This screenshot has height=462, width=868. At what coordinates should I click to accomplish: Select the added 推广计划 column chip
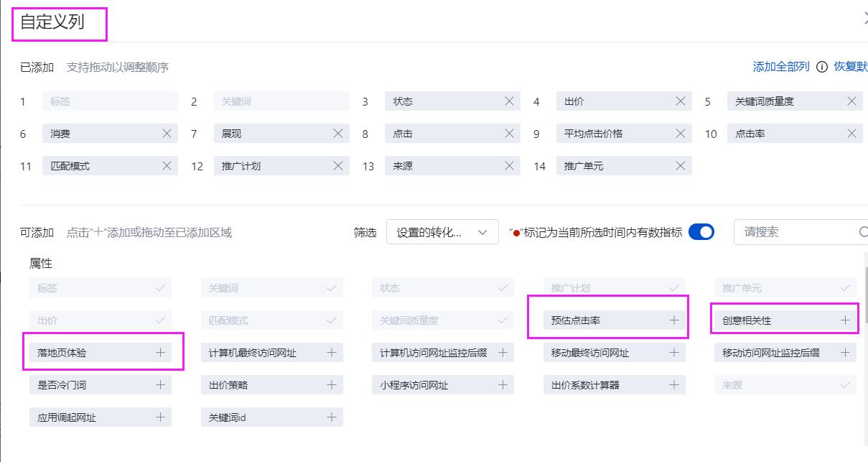281,166
